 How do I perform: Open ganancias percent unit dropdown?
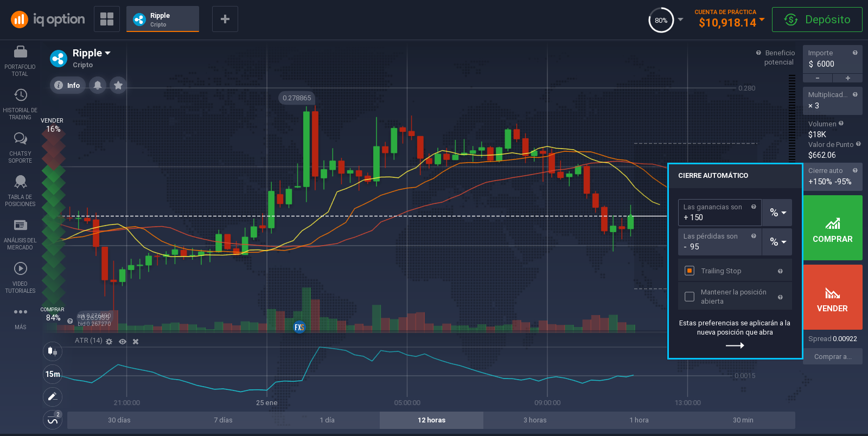777,213
